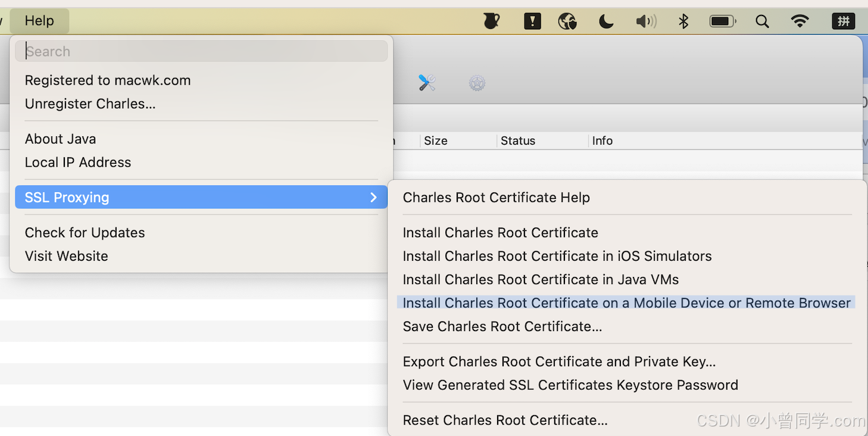This screenshot has width=868, height=436.
Task: Install certificate on Mobile Device or Remote Browser
Action: [626, 303]
